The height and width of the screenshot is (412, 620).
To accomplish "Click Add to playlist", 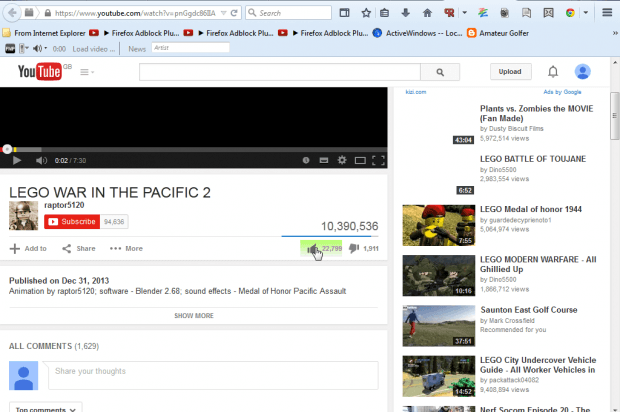I will (28, 248).
